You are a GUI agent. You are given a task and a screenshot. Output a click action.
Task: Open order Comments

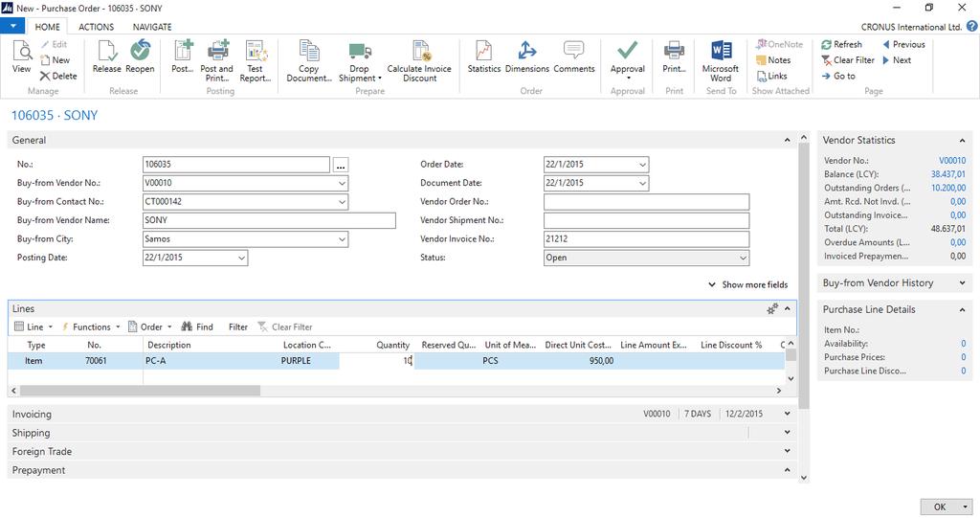point(574,56)
